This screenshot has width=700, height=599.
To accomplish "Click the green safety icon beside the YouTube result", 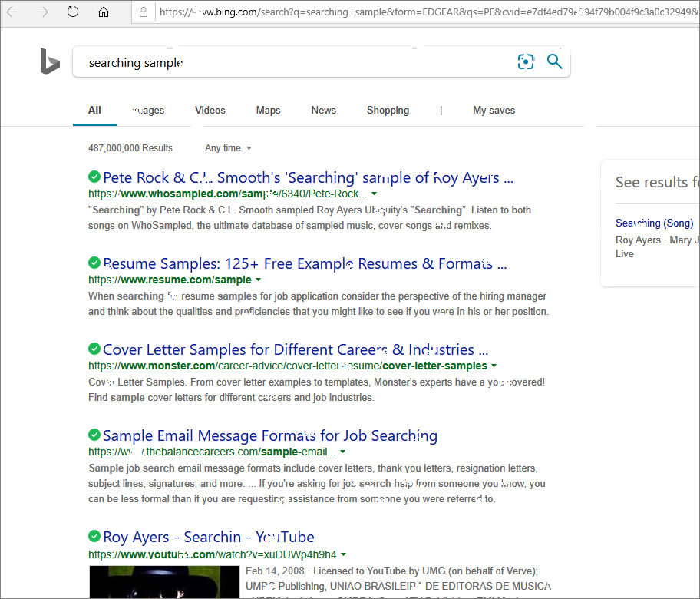I will (x=94, y=534).
